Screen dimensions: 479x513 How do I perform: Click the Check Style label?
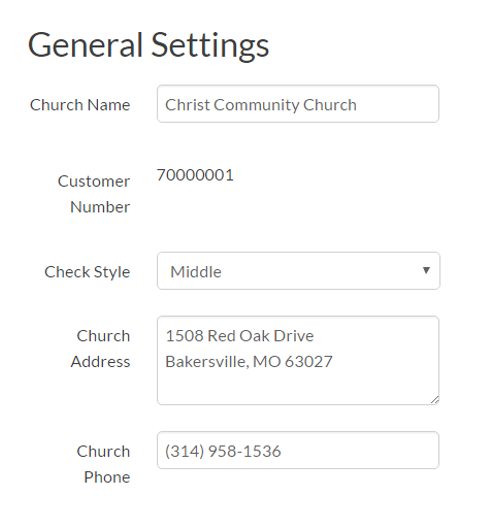[87, 272]
